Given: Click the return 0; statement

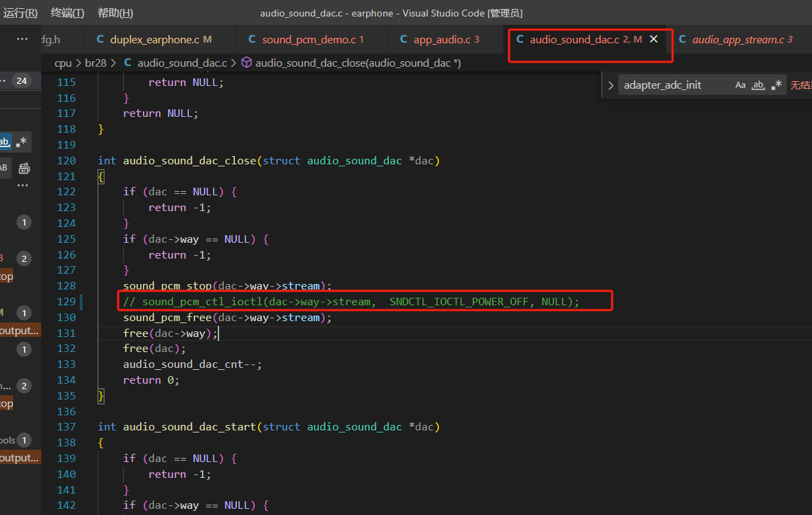Looking at the screenshot, I should (151, 380).
